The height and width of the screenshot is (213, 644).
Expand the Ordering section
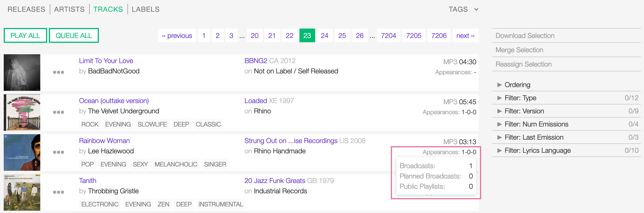tap(566, 85)
